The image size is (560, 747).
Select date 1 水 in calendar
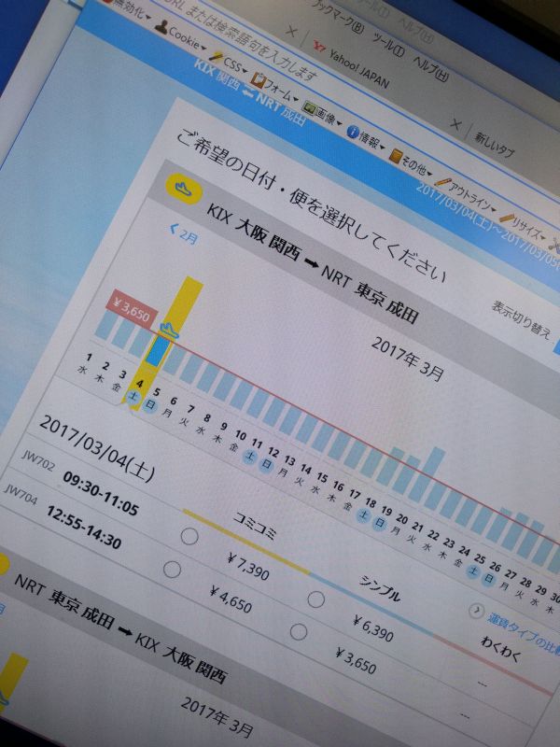coord(85,363)
